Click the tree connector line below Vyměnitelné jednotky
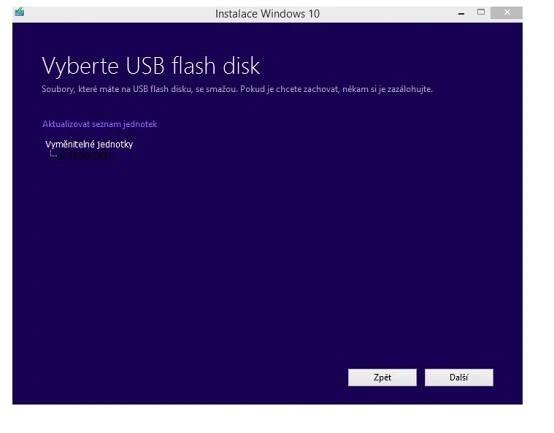Image resolution: width=554 pixels, height=433 pixels. (x=53, y=154)
